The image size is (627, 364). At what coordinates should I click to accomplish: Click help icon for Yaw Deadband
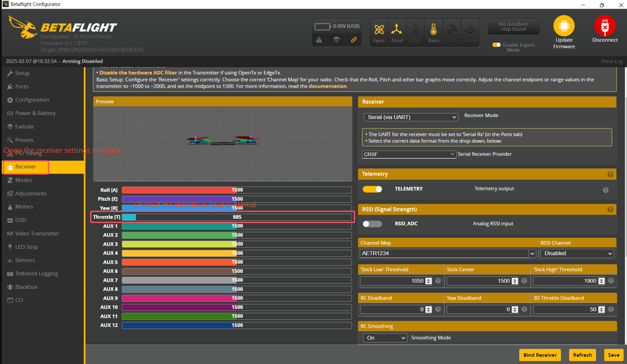(x=524, y=309)
